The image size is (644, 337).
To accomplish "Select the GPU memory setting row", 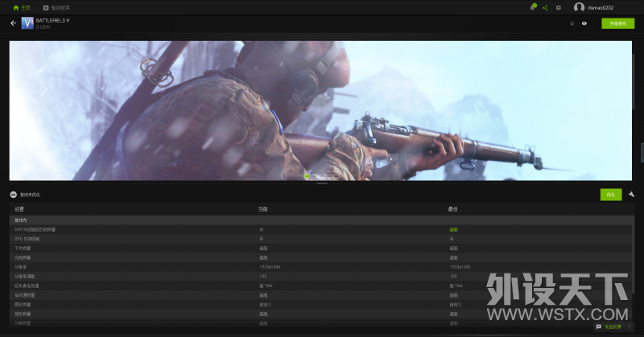I will (x=320, y=239).
